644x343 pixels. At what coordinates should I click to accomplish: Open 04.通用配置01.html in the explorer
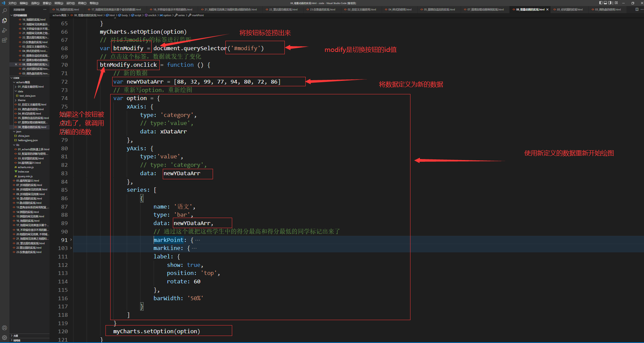[29, 163]
